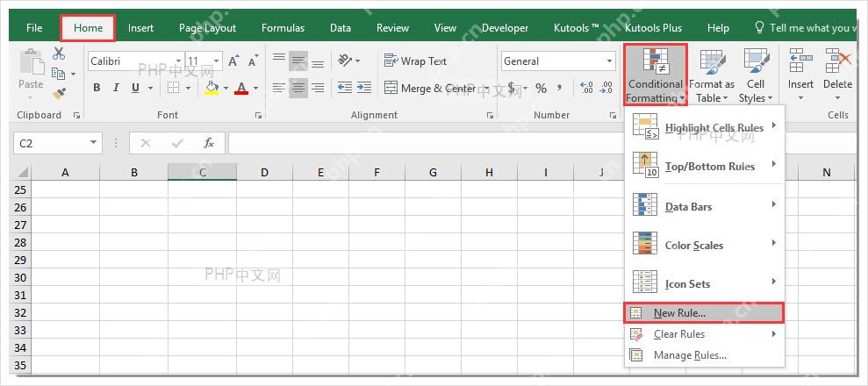Screen dimensions: 868x386
Task: Toggle Center horizontal alignment
Action: 298,88
